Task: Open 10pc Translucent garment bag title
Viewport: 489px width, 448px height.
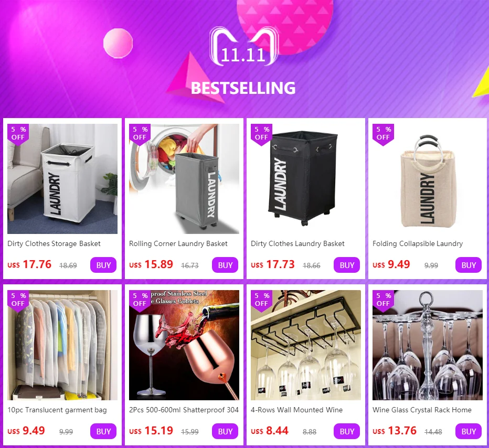Action: 57,410
